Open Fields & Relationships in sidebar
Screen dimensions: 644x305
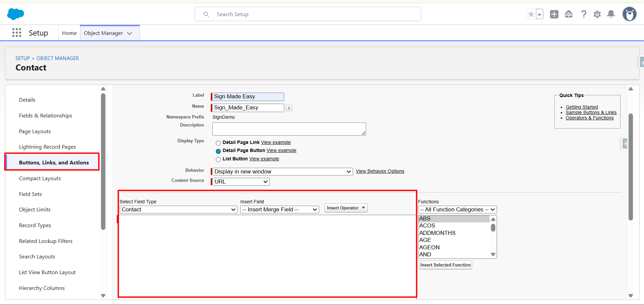(x=46, y=115)
